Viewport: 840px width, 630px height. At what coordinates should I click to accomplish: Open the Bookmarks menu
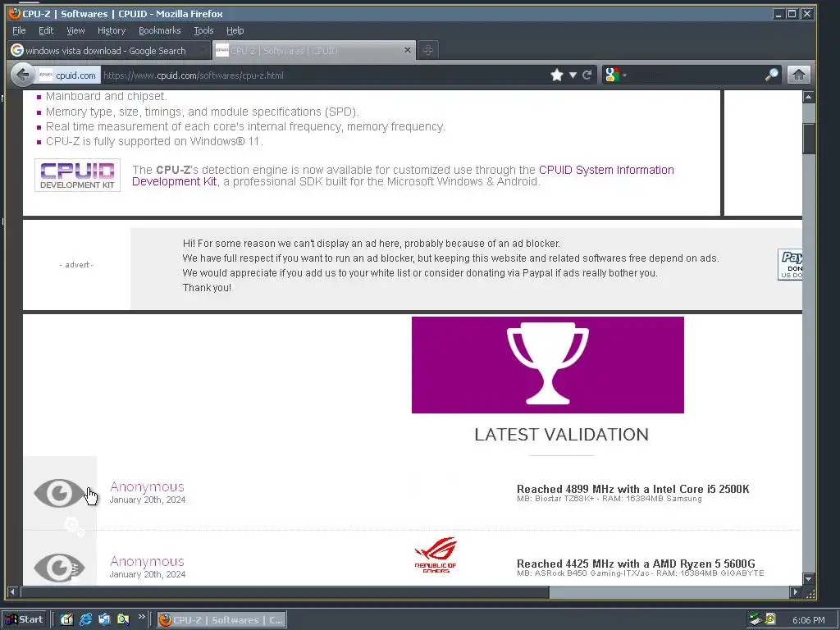[160, 30]
